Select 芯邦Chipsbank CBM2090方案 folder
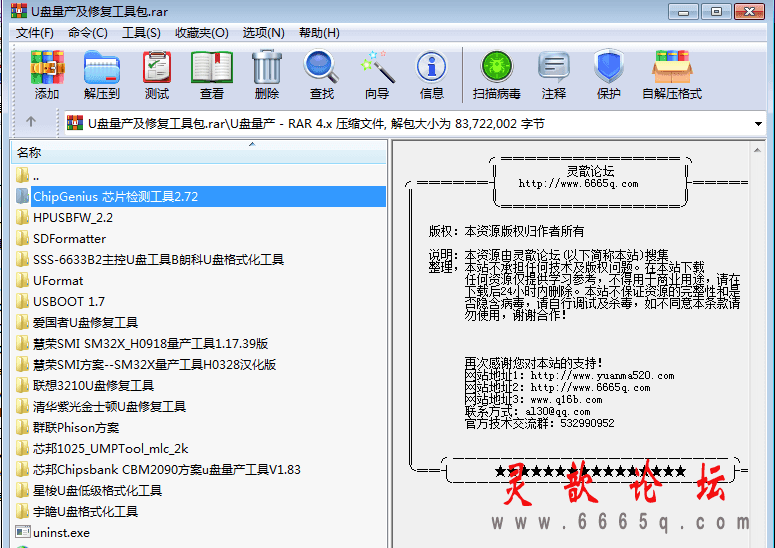Screen dimensions: 775x548 (167, 469)
